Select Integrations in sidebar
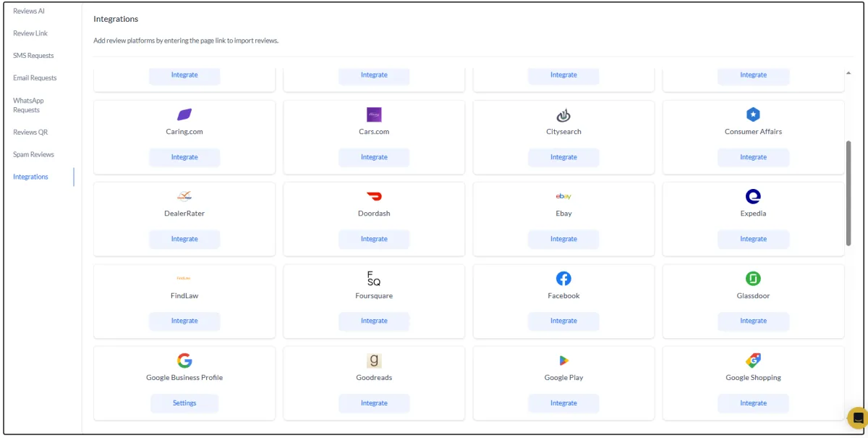The height and width of the screenshot is (438, 868). pyautogui.click(x=30, y=177)
